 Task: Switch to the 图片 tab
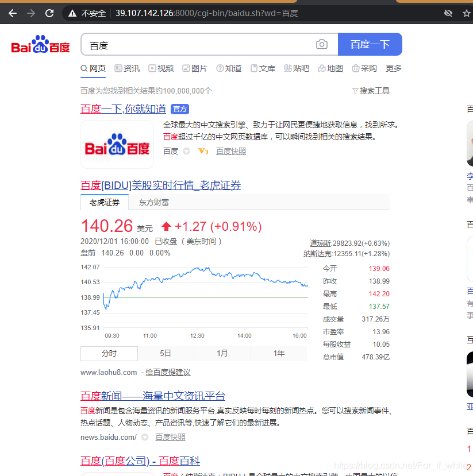(195, 68)
